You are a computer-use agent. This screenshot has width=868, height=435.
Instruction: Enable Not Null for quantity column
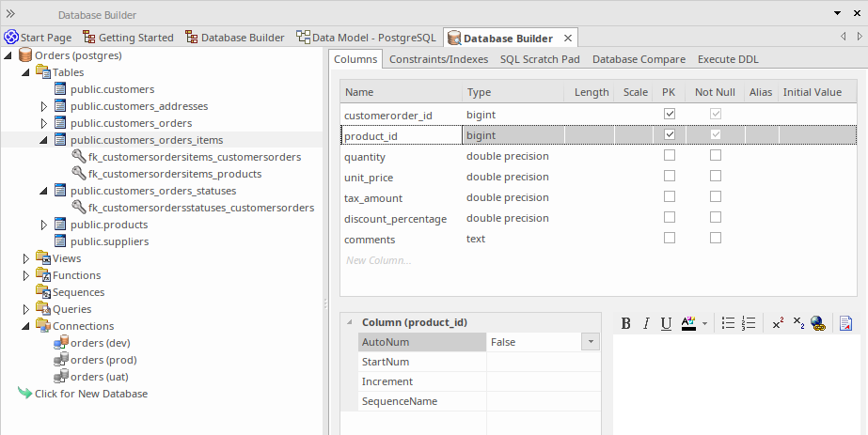coord(716,156)
